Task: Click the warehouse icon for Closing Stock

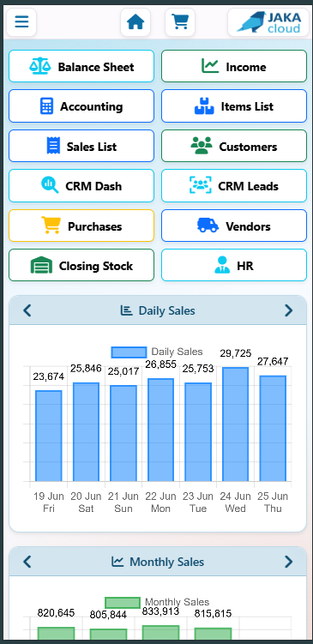Action: [41, 265]
